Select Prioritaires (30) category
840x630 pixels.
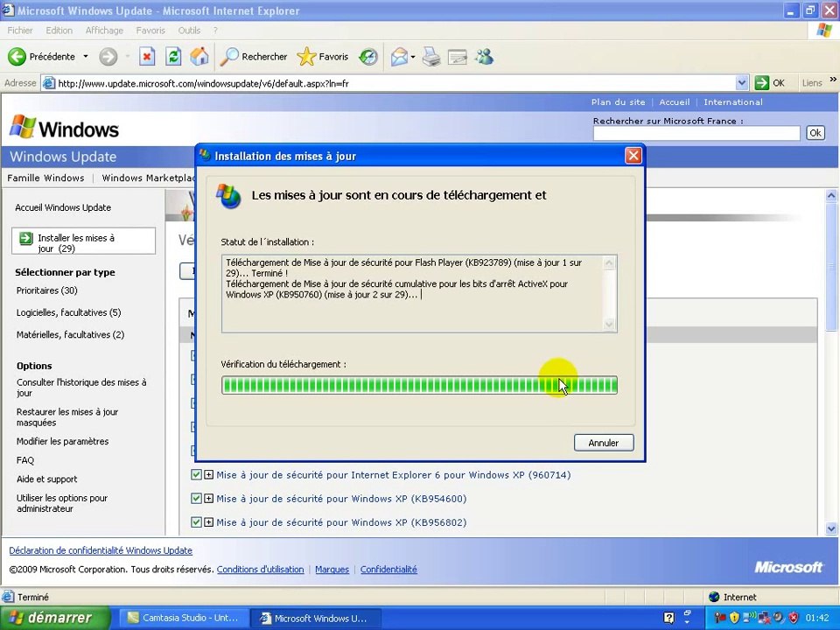point(46,290)
